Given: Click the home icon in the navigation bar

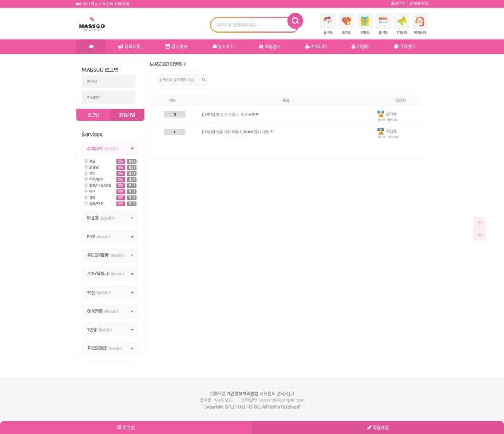Looking at the screenshot, I should [x=91, y=46].
